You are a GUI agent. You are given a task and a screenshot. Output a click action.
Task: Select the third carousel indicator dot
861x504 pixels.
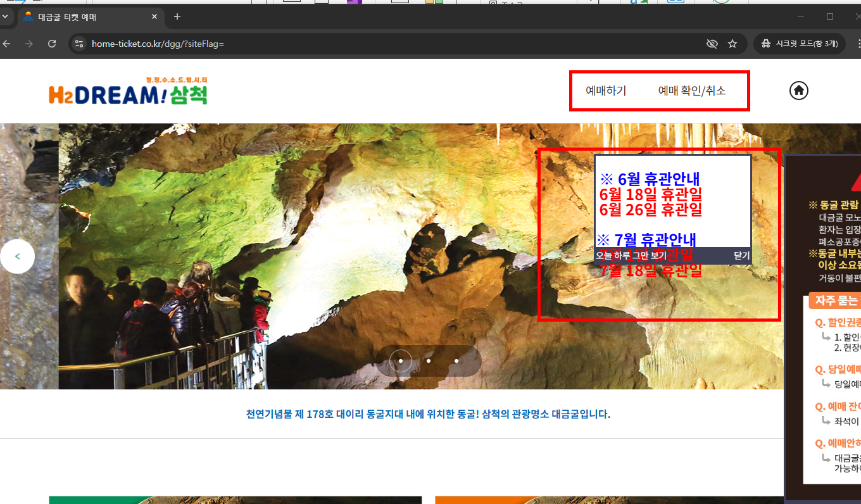(456, 360)
